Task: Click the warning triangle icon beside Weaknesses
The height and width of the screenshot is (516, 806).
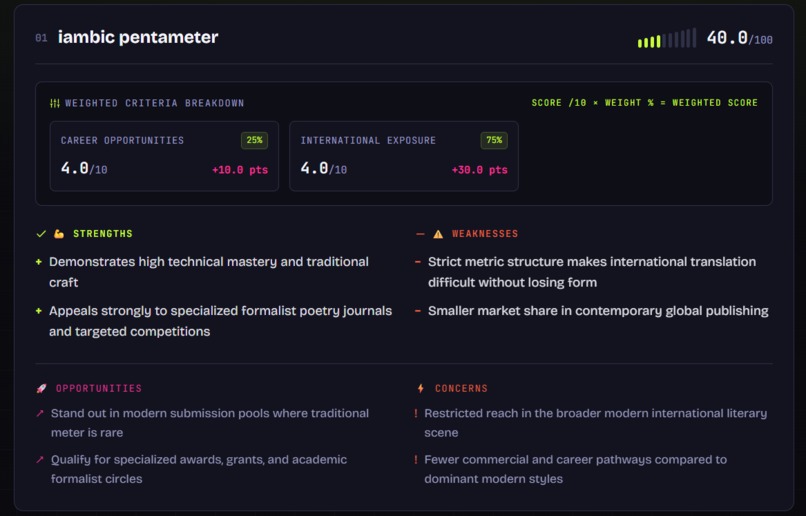Action: click(x=438, y=234)
